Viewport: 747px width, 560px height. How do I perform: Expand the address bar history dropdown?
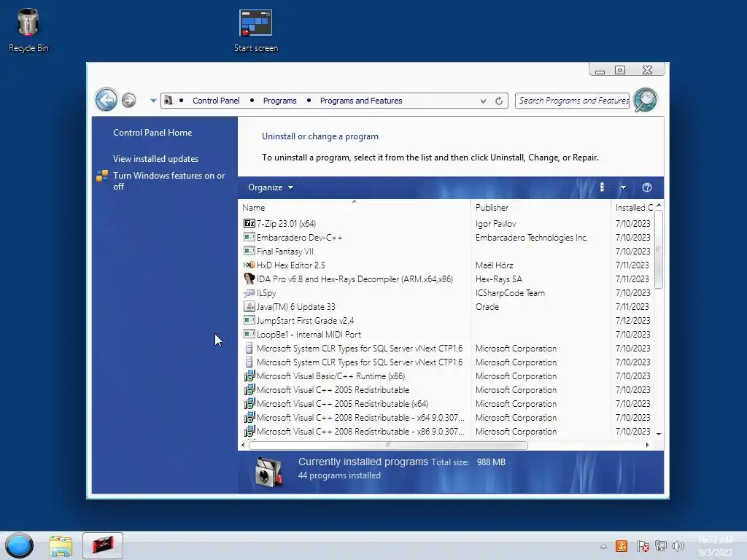[x=483, y=101]
